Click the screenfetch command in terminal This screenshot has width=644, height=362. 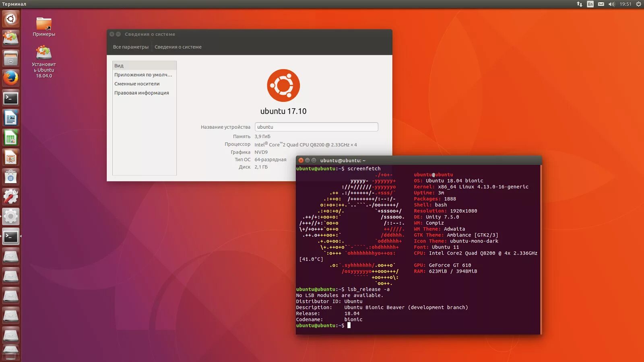(364, 169)
